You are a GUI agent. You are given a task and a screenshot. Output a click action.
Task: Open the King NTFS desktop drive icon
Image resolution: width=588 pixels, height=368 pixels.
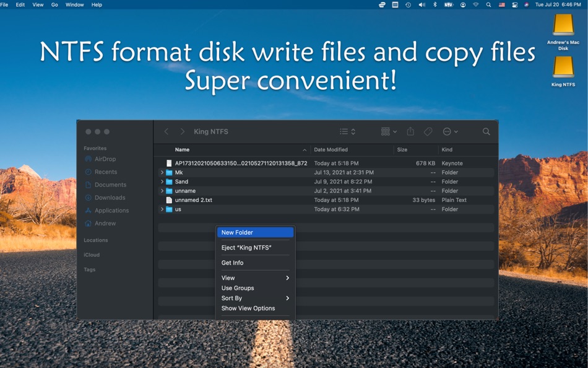click(x=563, y=67)
